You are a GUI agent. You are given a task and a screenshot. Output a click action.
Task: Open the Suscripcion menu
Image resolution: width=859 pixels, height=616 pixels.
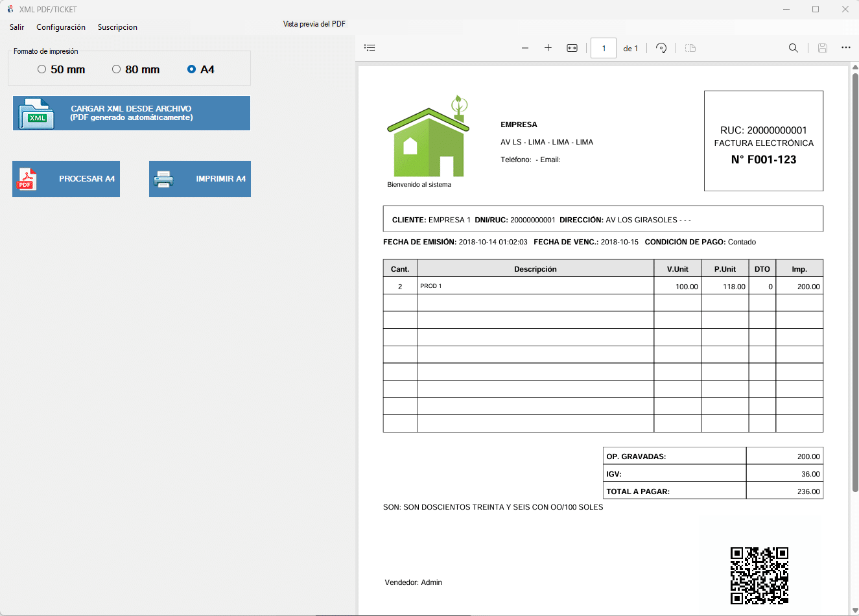117,27
